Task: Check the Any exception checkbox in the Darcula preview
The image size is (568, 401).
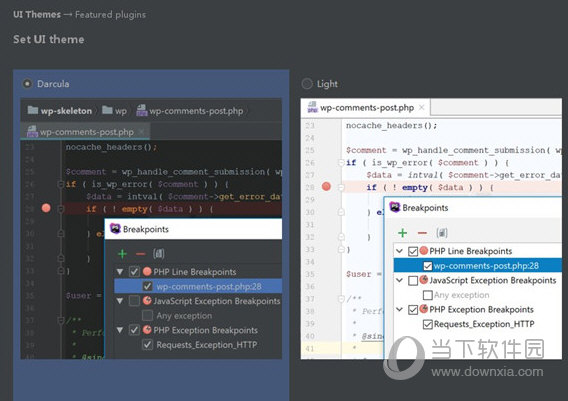Action: click(147, 316)
